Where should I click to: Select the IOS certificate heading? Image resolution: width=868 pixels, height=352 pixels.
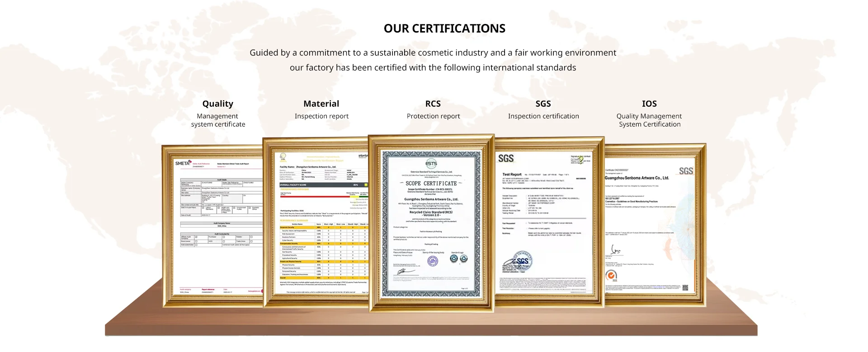pos(649,104)
